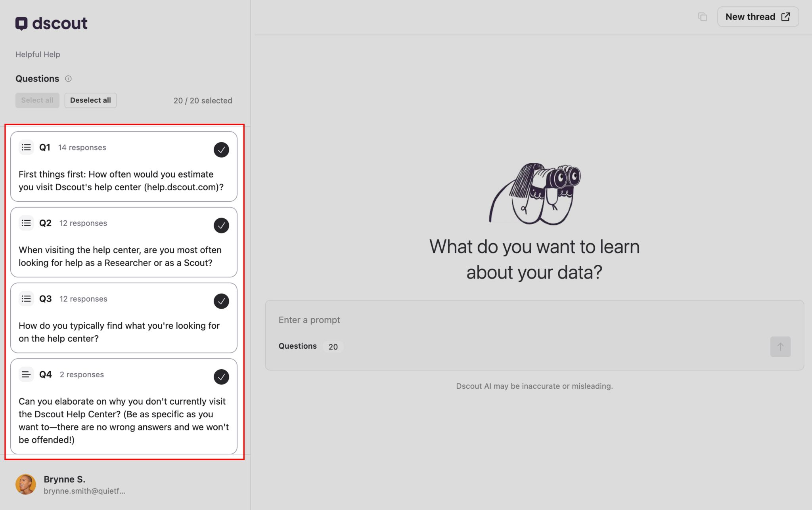The width and height of the screenshot is (812, 510).
Task: Click the Questions 20 count badge
Action: point(333,347)
